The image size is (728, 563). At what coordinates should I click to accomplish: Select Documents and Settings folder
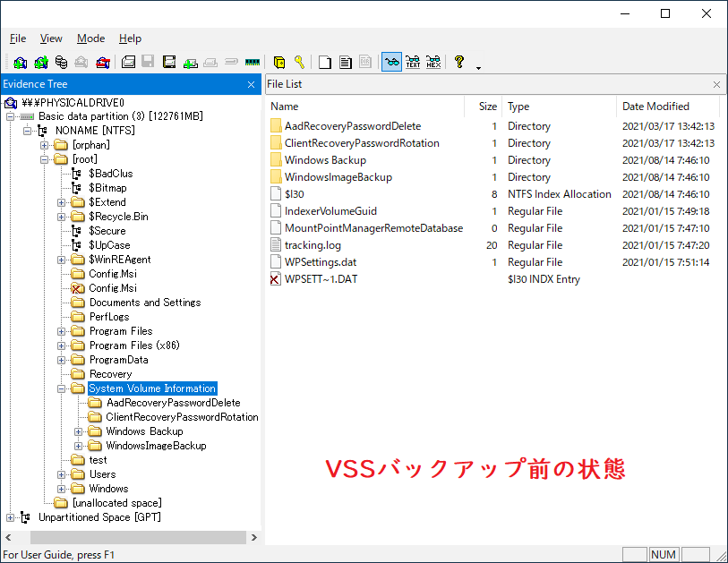[145, 303]
